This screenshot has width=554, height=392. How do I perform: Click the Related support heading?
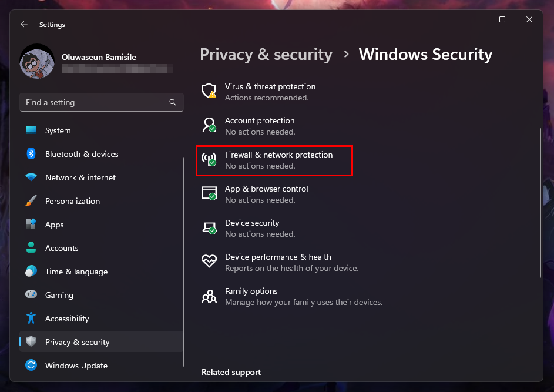tap(231, 372)
